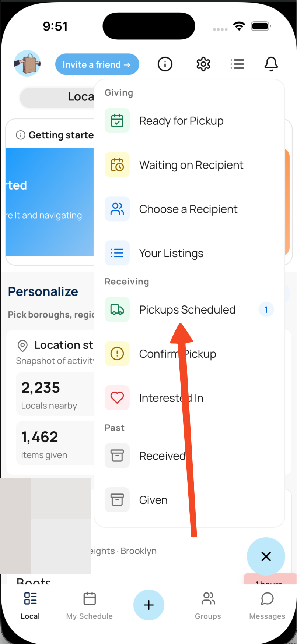Tap the profile avatar picture
297x644 pixels.
27,64
